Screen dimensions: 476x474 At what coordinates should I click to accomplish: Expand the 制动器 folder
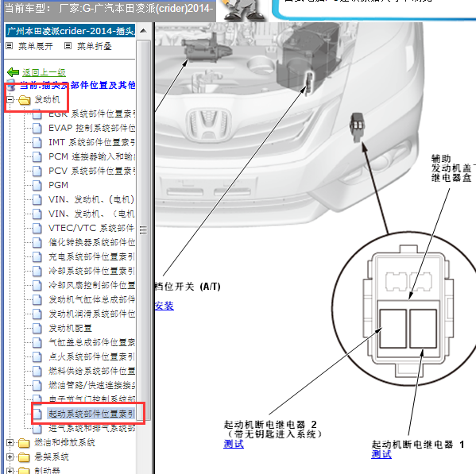(10, 471)
